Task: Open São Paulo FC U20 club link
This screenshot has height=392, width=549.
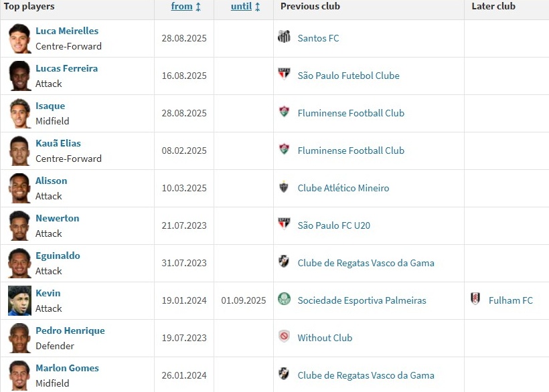Action: click(x=333, y=225)
